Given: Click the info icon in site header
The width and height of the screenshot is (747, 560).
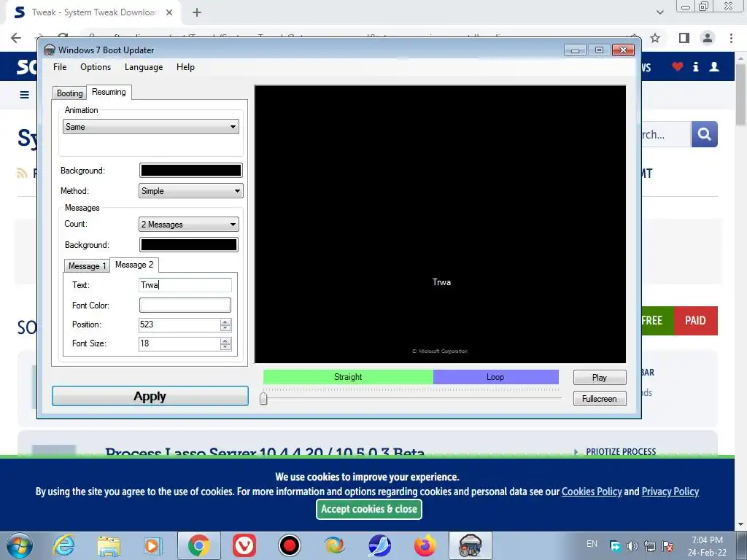Looking at the screenshot, I should 695,66.
